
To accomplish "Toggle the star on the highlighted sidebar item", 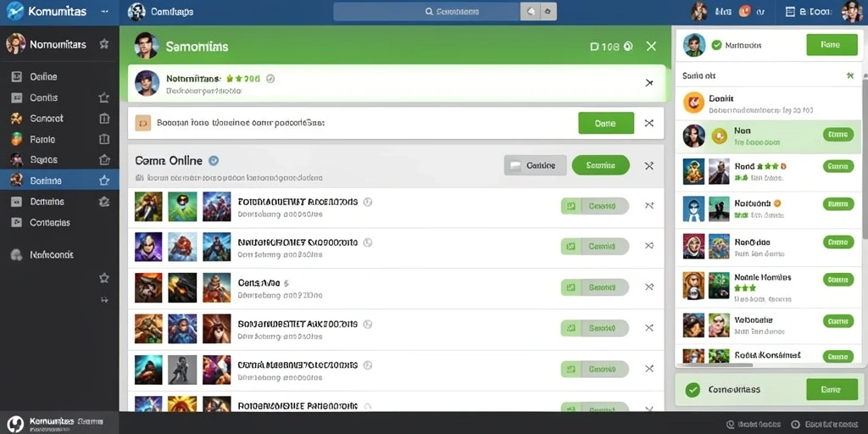I will [x=103, y=180].
